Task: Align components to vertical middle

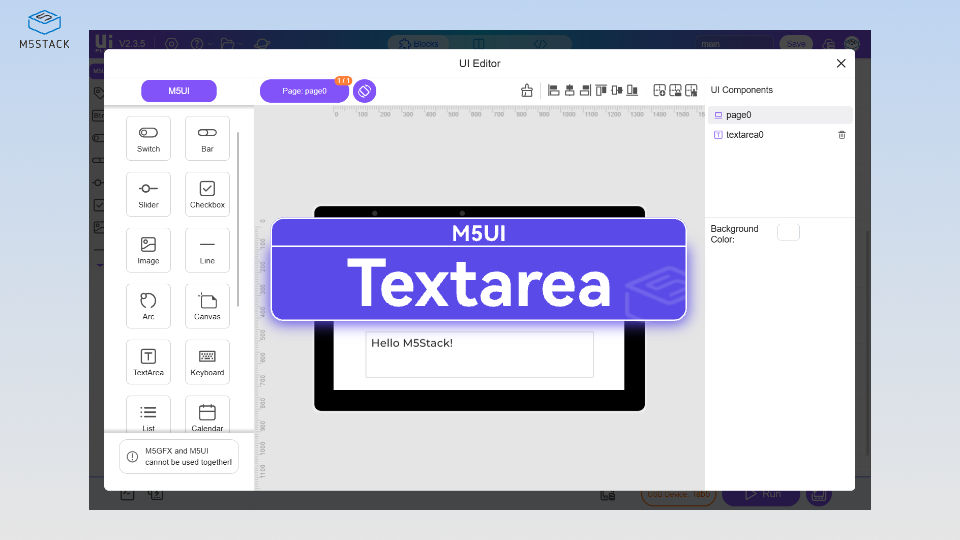Action: pos(617,91)
